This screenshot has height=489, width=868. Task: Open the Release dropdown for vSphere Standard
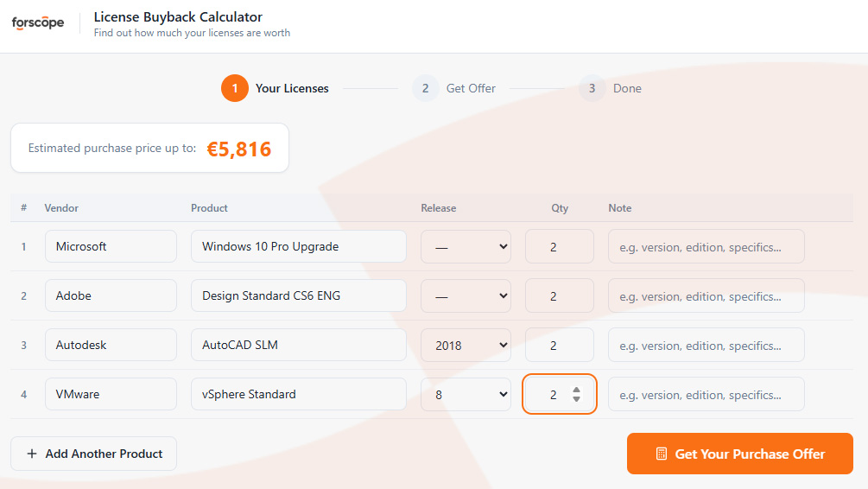click(x=466, y=394)
